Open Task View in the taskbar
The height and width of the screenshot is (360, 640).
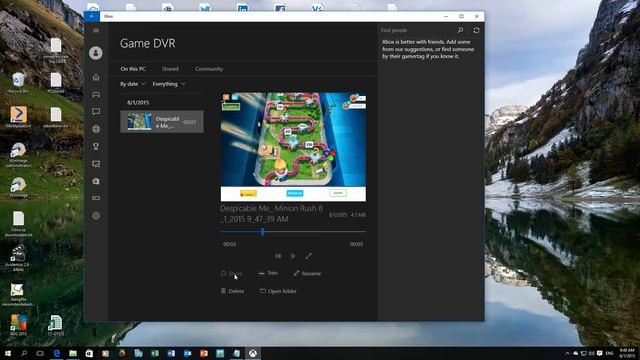tap(40, 353)
